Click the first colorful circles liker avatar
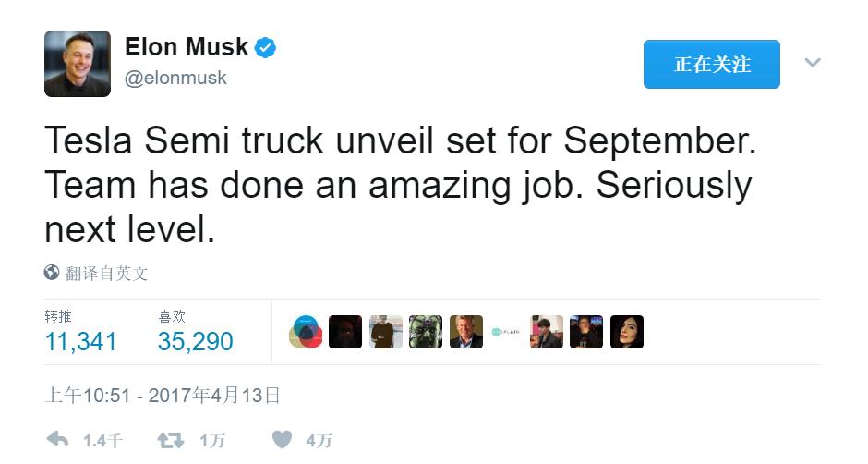Screen dimensions: 868x464 (306, 332)
